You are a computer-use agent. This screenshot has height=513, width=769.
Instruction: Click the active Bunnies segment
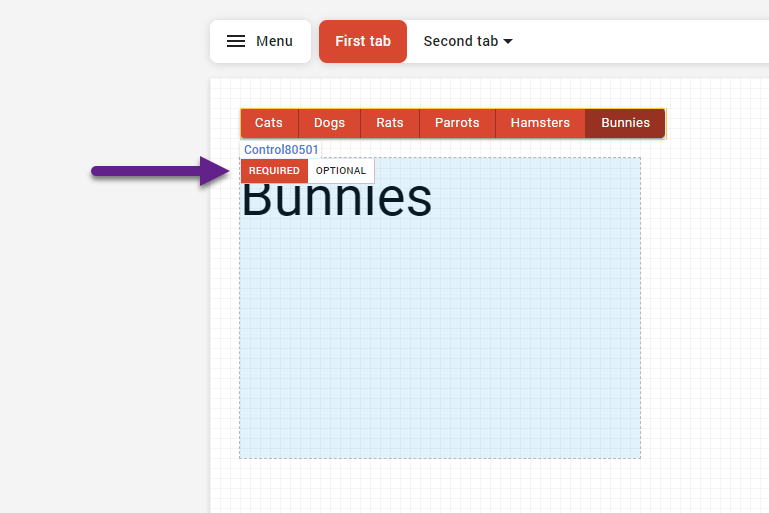pyautogui.click(x=625, y=123)
